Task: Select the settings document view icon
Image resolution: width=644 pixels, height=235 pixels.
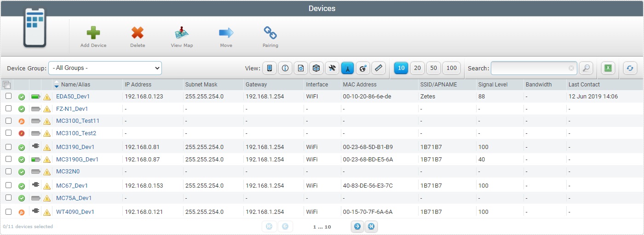Action: (300, 68)
